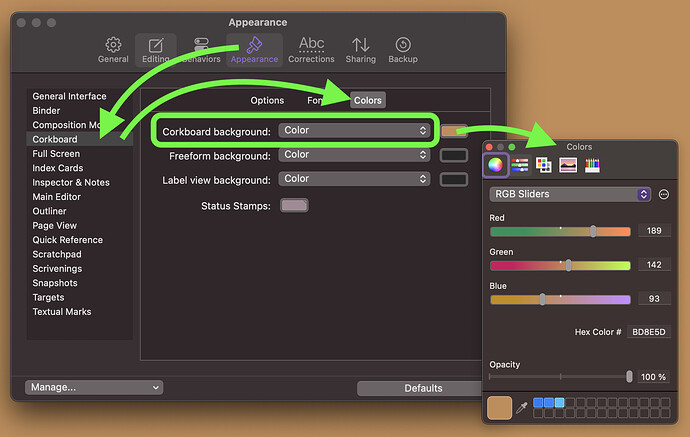Image resolution: width=690 pixels, height=437 pixels.
Task: Click the Blue value field showing 93
Action: point(654,298)
